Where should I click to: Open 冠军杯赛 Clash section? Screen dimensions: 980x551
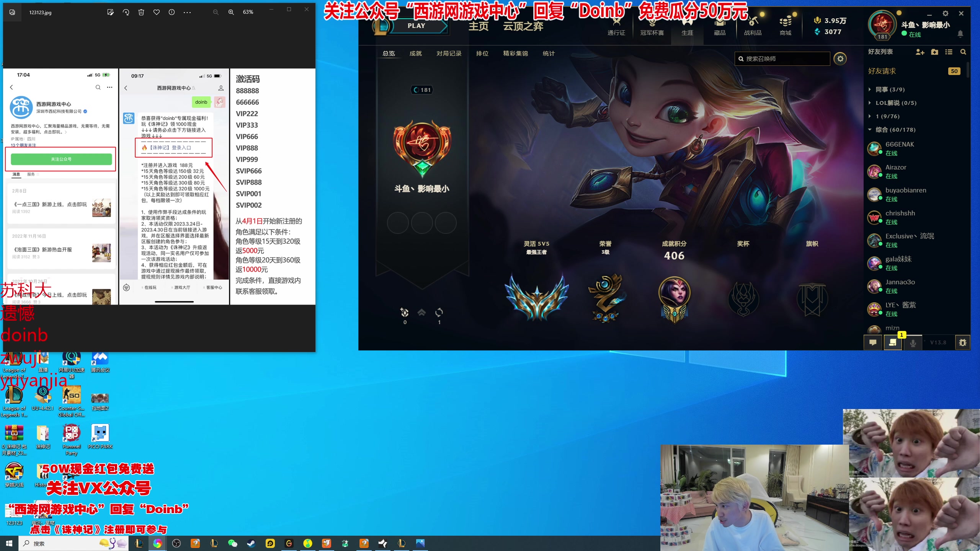(652, 27)
